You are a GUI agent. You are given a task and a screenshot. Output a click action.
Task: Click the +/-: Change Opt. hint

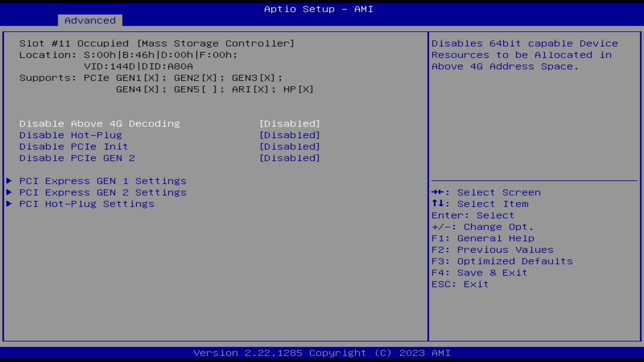pos(482,227)
